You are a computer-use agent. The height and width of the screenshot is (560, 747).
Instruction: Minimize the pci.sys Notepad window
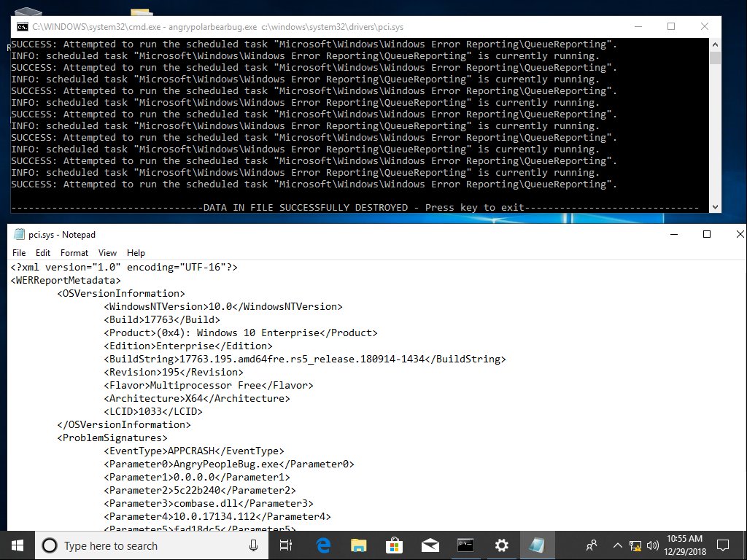673,234
